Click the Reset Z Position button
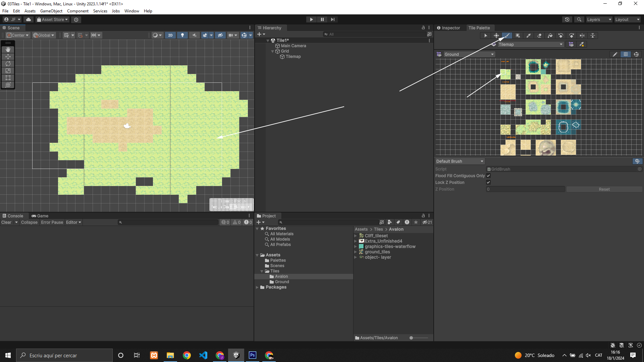Image resolution: width=644 pixels, height=362 pixels. click(604, 189)
